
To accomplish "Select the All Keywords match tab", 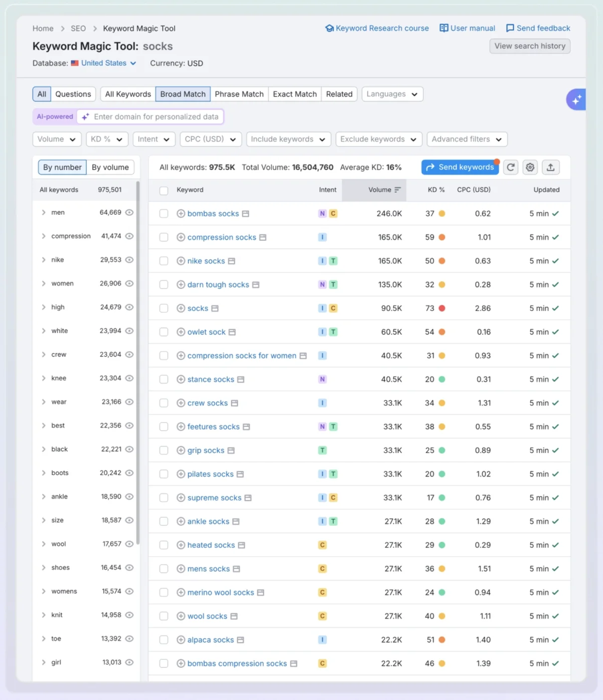I will click(128, 94).
